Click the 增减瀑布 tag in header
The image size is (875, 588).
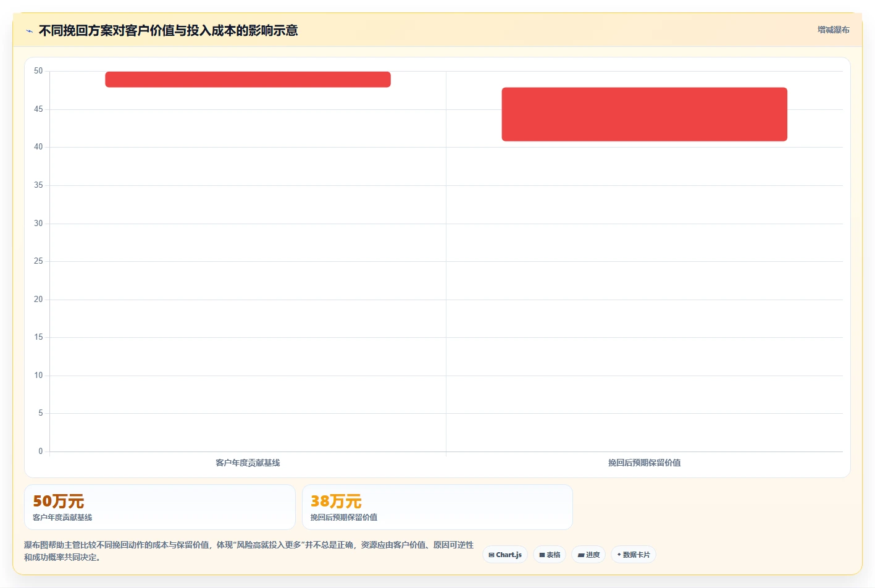click(833, 30)
